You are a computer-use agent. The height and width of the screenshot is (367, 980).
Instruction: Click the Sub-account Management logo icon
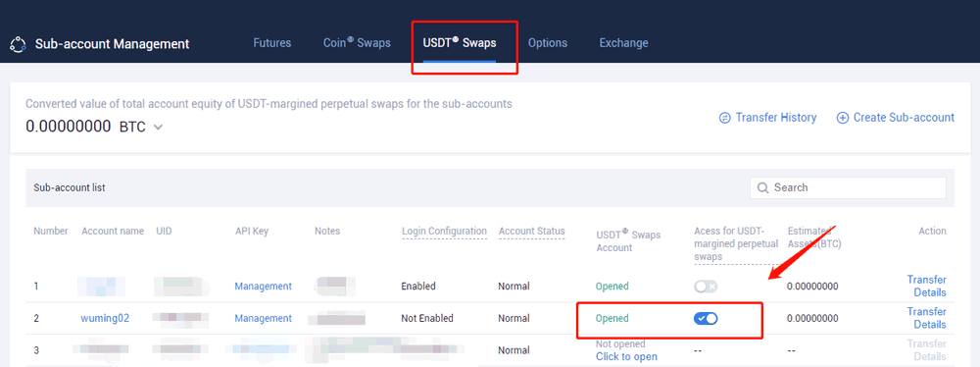tap(18, 44)
